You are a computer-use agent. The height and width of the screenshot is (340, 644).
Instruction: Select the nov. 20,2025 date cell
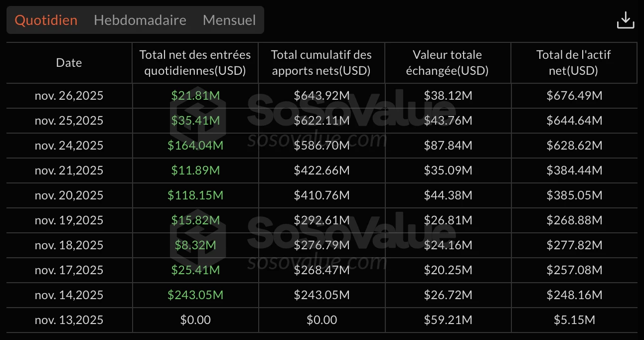[69, 195]
